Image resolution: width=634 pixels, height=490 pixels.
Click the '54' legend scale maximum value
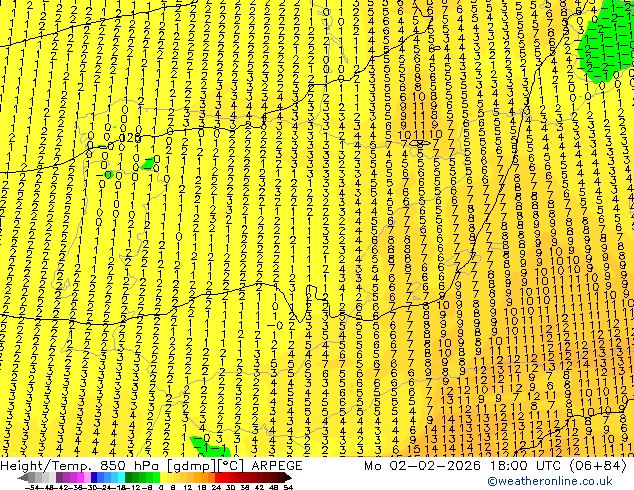(x=287, y=487)
